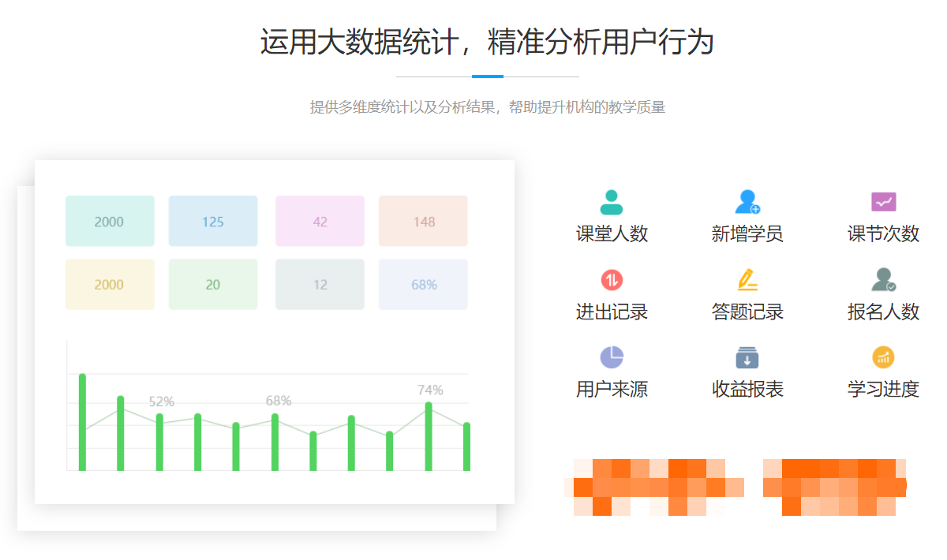Click the green 20 stat card

(x=213, y=284)
